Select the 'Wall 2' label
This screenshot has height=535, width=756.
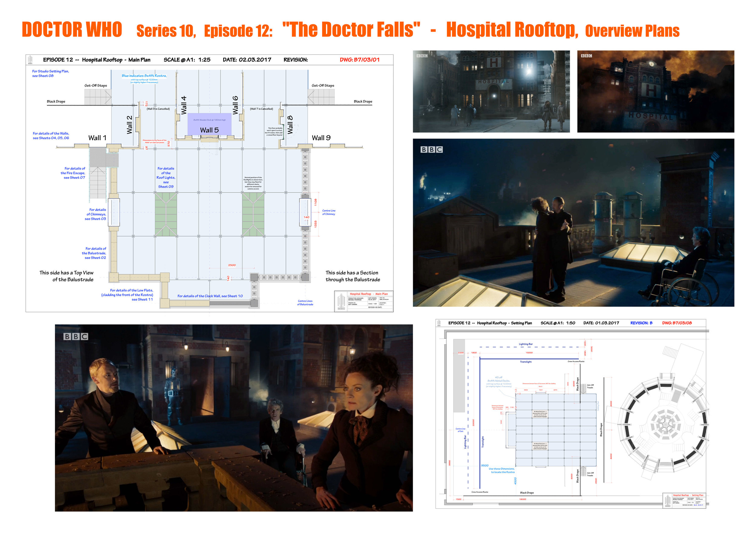pos(129,125)
